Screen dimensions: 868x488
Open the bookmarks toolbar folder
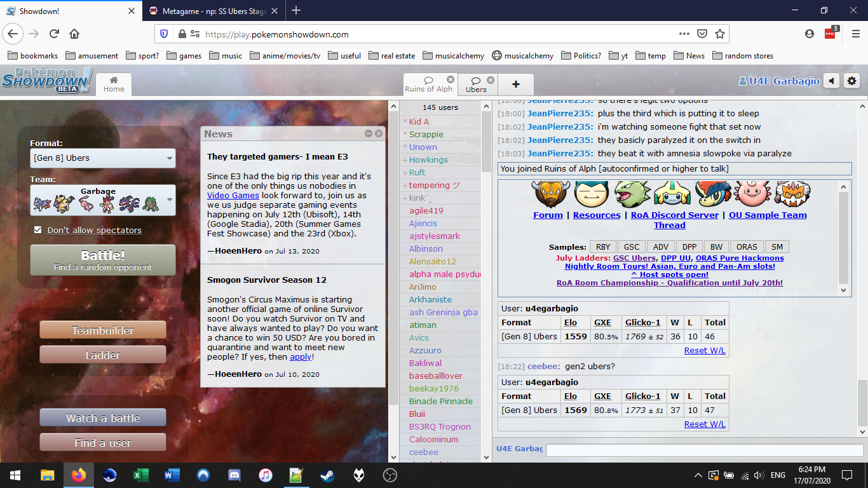32,56
